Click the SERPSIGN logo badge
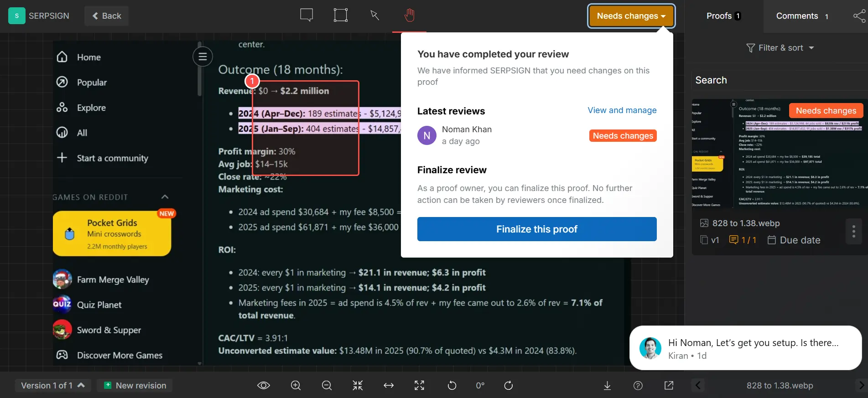This screenshot has width=868, height=398. [17, 16]
